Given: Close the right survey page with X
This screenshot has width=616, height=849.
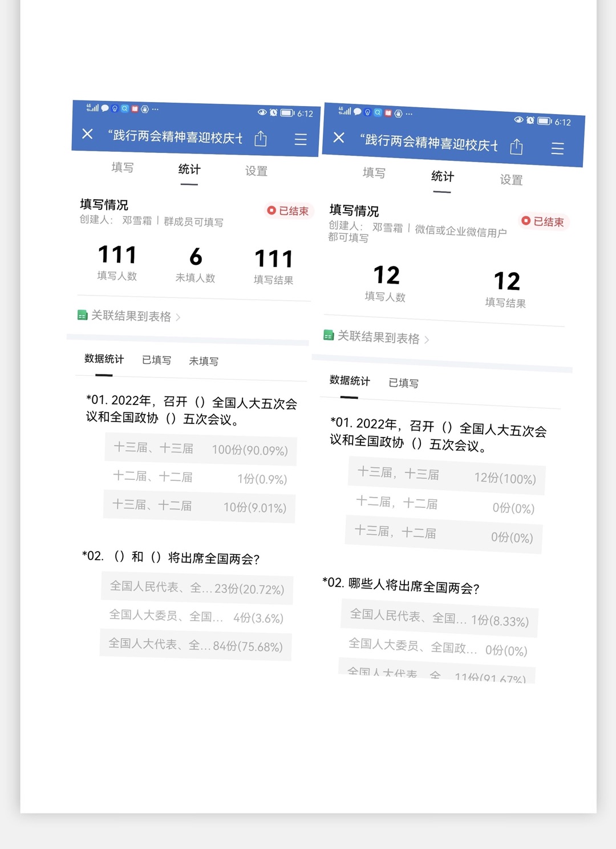Looking at the screenshot, I should click(x=339, y=138).
